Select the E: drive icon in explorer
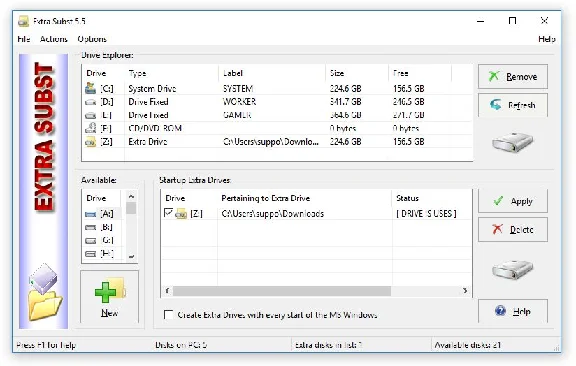The image size is (576, 366). click(x=90, y=115)
